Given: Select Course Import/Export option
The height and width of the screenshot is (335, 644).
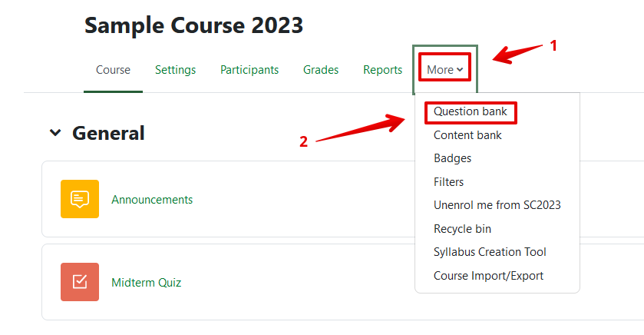Looking at the screenshot, I should [x=488, y=276].
